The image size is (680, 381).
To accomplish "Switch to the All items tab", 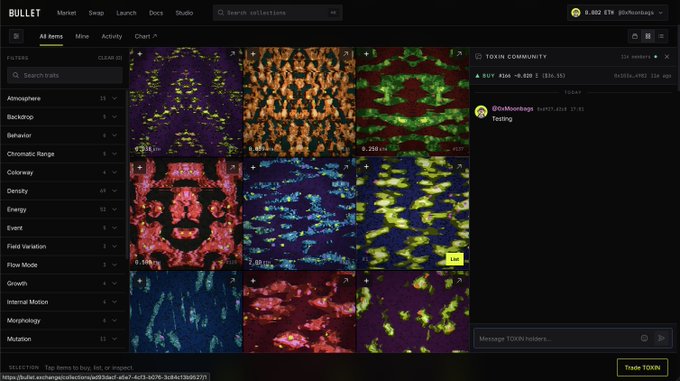I will click(51, 36).
